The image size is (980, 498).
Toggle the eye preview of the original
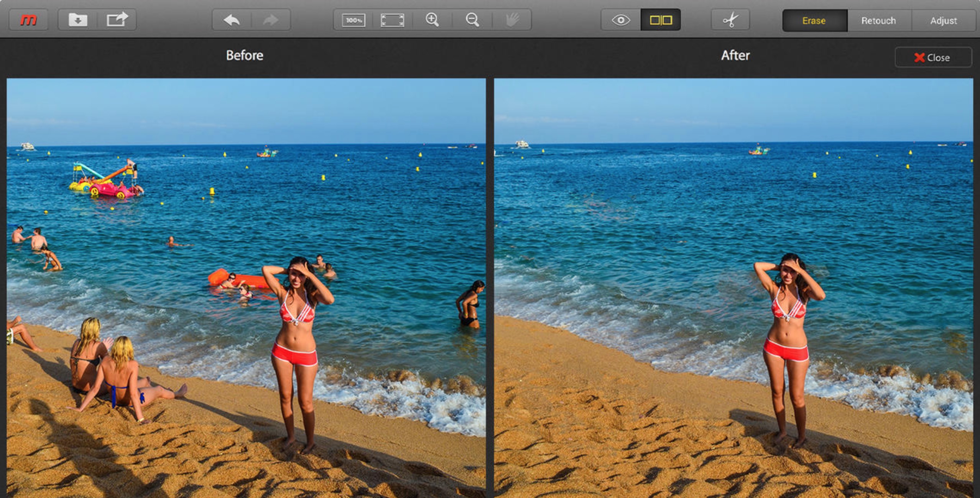click(621, 20)
